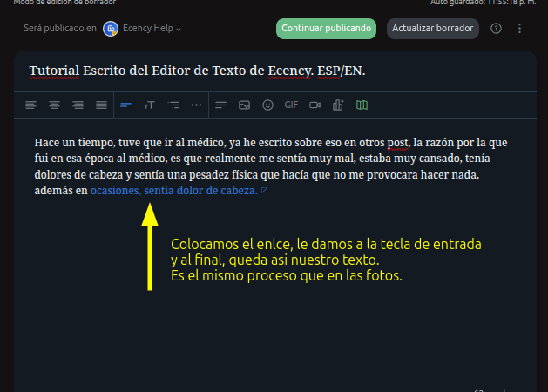Insert a video with the camera icon

(315, 105)
